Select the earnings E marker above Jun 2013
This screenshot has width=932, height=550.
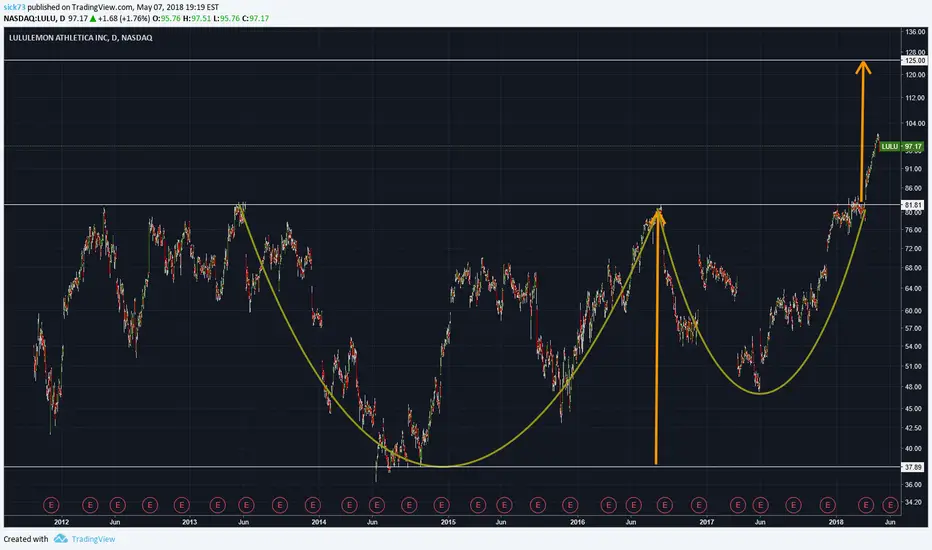(246, 505)
